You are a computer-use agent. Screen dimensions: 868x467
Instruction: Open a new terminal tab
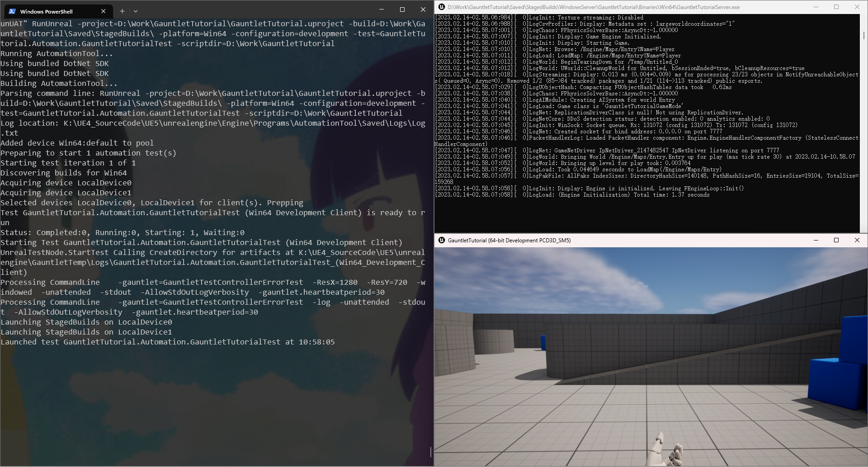[122, 11]
